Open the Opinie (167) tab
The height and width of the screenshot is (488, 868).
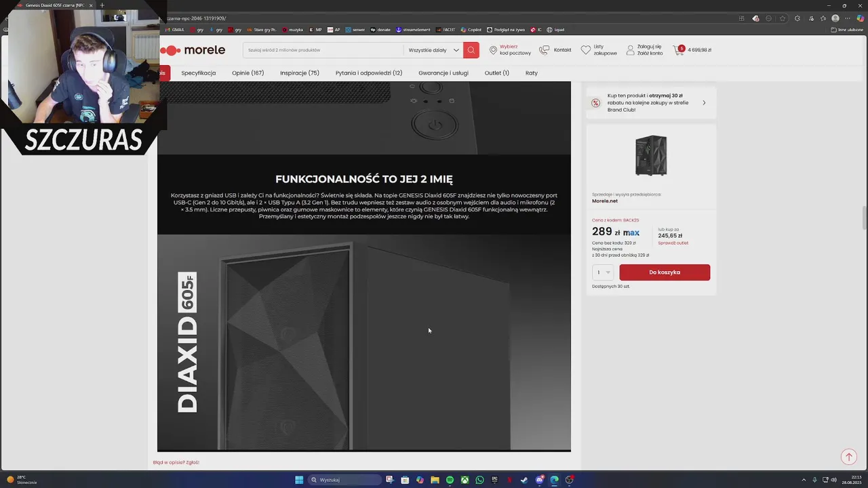(x=248, y=73)
